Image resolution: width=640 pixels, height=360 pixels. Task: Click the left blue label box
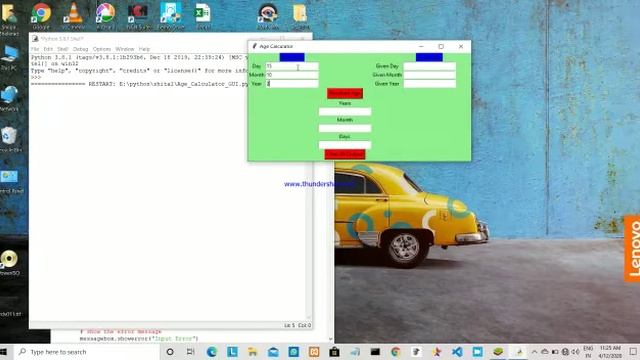click(292, 57)
